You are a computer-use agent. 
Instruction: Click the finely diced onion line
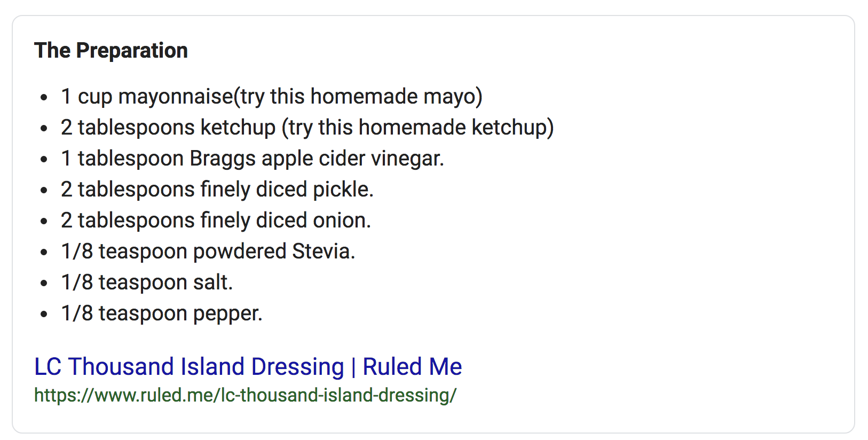point(216,221)
